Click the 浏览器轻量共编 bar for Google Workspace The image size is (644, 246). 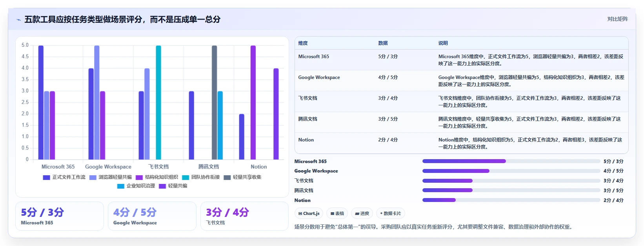coord(97,103)
